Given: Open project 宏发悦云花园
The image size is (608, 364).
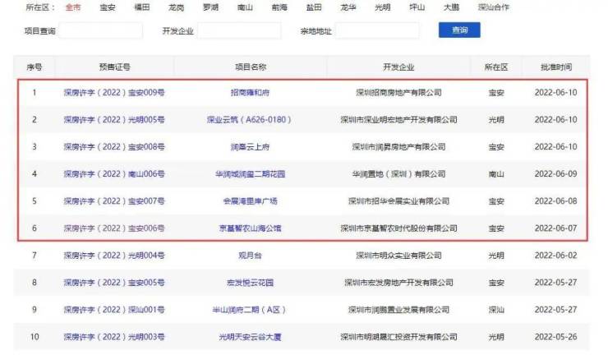Looking at the screenshot, I should [250, 283].
